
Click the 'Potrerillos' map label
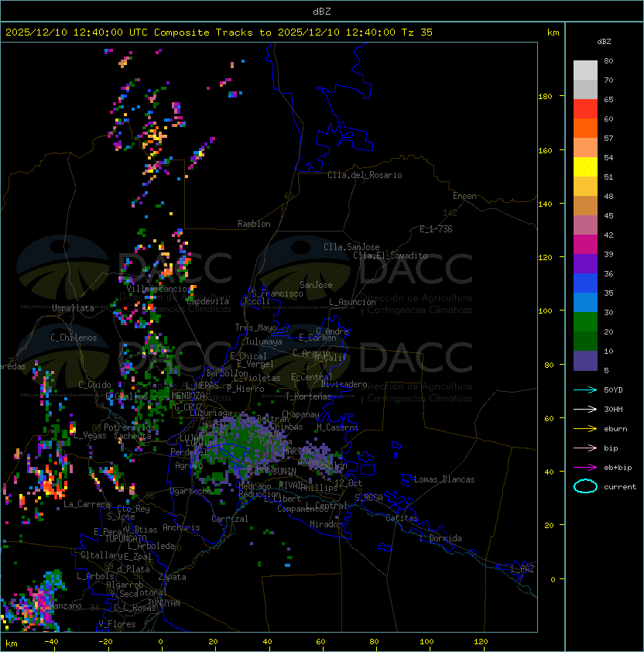pos(129,427)
